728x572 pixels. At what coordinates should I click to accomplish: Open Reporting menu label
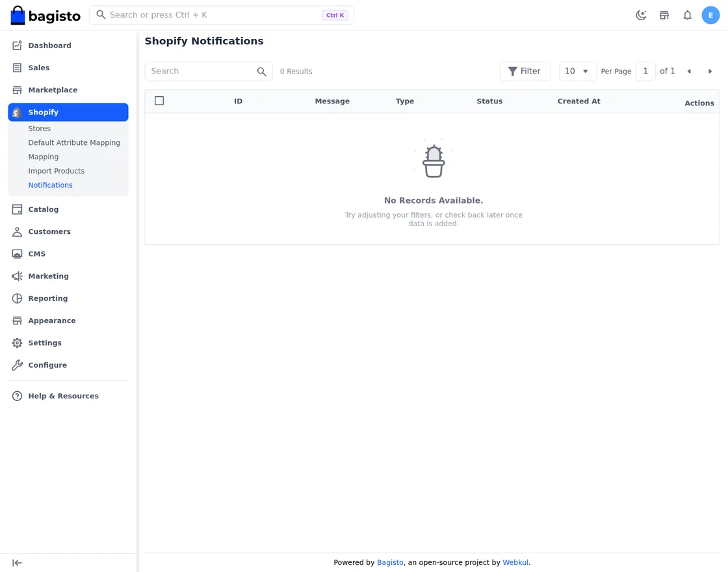coord(48,298)
